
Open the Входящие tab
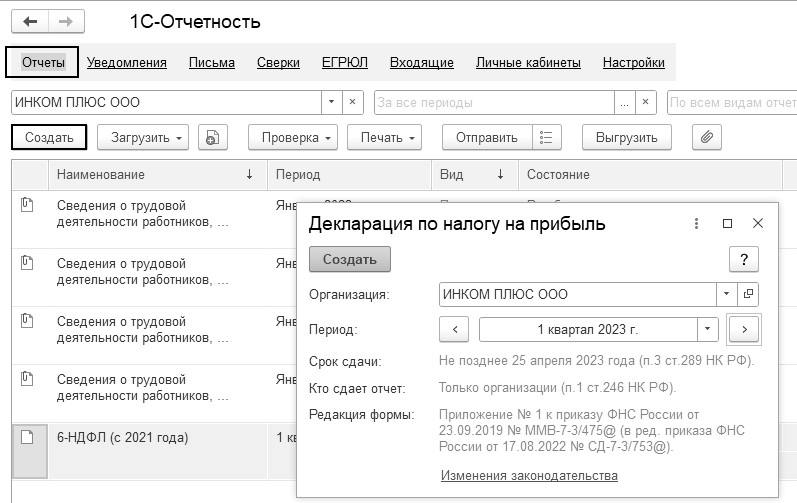pos(422,62)
